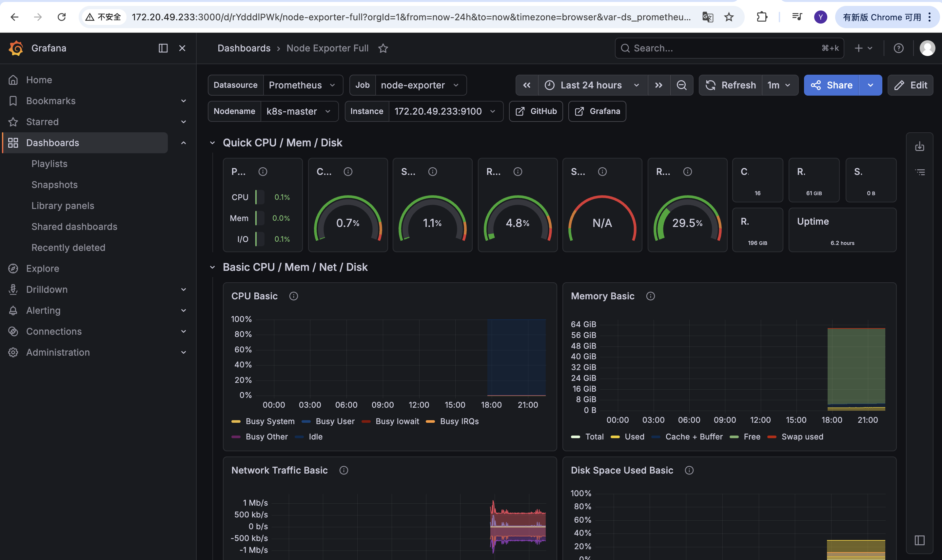This screenshot has width=942, height=560.
Task: Open the Grafana external link
Action: 597,111
